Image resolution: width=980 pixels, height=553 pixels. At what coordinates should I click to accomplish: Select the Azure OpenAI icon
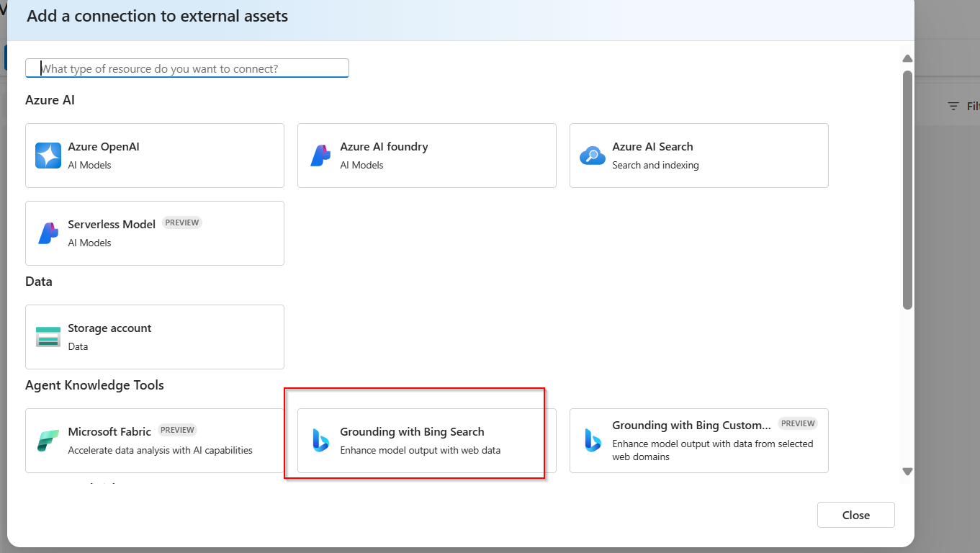(x=48, y=156)
